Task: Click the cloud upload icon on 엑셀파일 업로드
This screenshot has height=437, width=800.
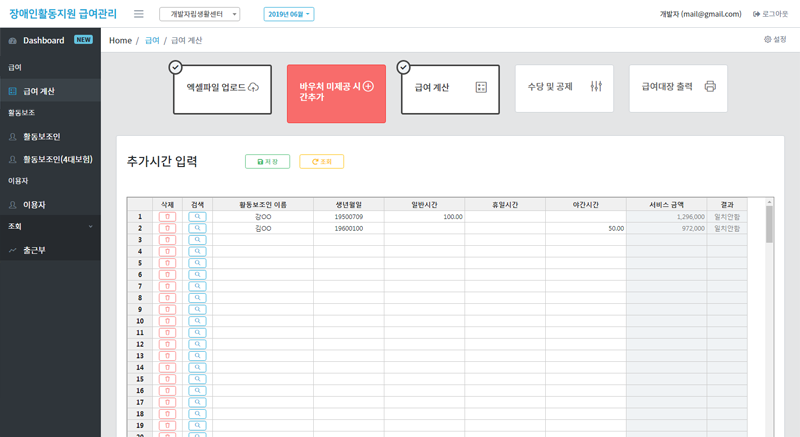Action: click(x=253, y=88)
